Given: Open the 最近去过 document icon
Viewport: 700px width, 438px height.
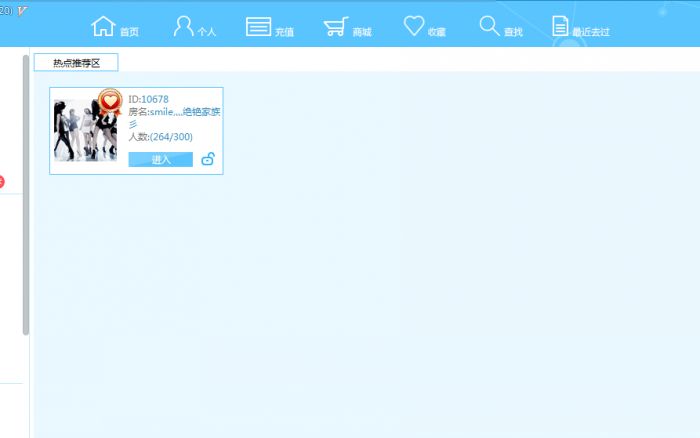Looking at the screenshot, I should point(560,26).
